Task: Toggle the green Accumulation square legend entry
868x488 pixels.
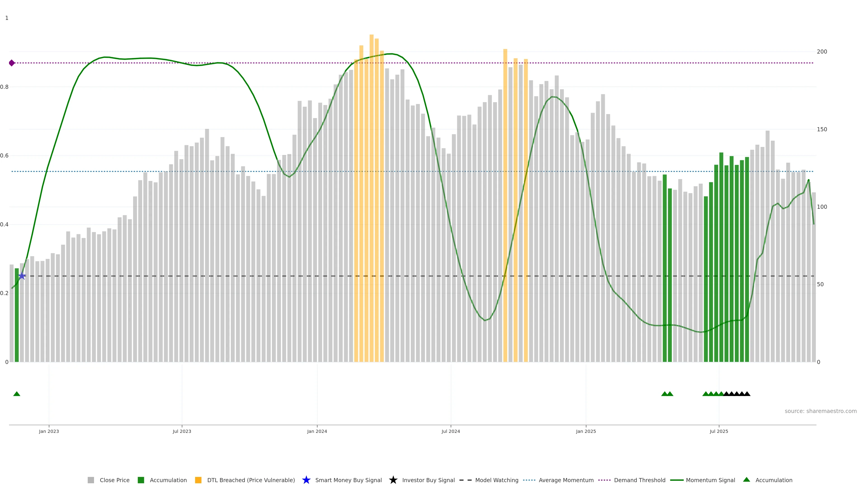Action: coord(141,480)
